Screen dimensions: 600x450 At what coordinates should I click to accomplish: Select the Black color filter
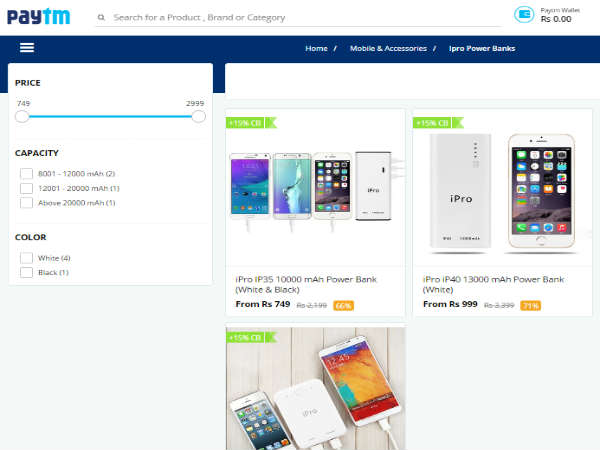tap(26, 272)
